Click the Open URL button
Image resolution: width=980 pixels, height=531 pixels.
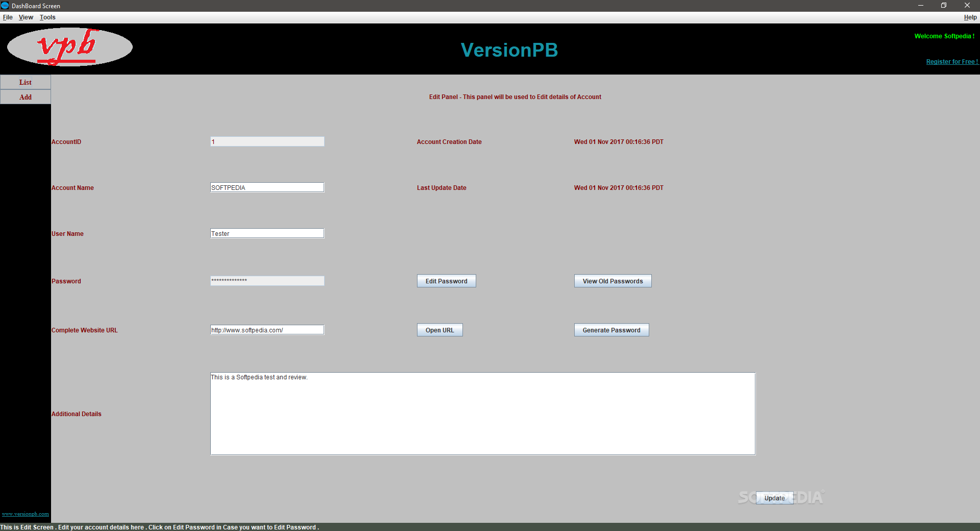click(440, 330)
